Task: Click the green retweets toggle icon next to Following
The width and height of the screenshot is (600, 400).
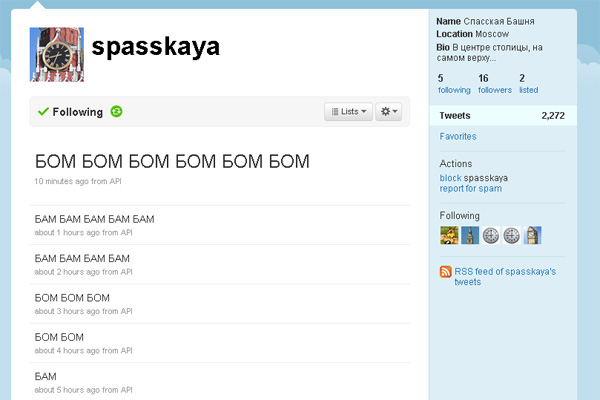Action: [116, 111]
